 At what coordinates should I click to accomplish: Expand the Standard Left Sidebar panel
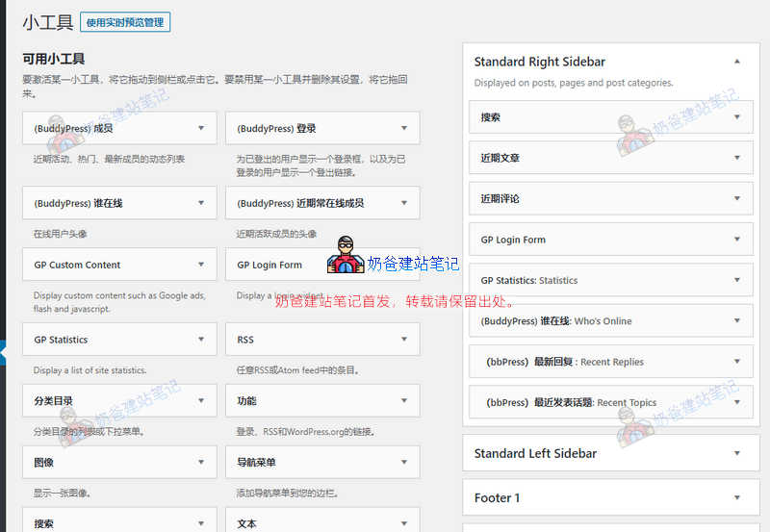pos(737,454)
